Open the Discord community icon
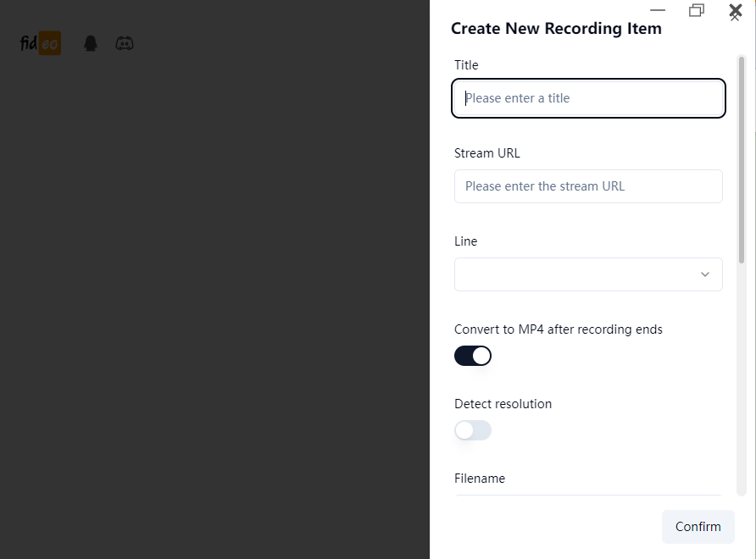The height and width of the screenshot is (559, 756). pyautogui.click(x=125, y=43)
